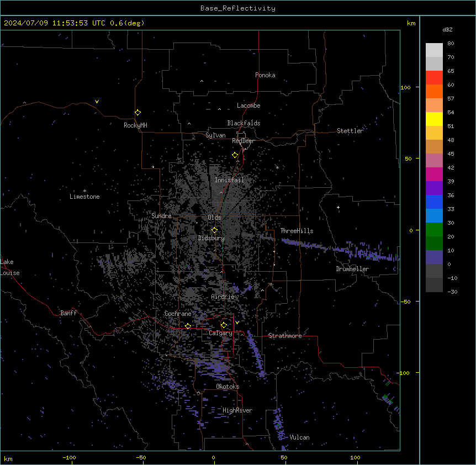Viewport: 476px width, 465px height.
Task: Click the yellow marker above Didsbury
Action: point(214,230)
